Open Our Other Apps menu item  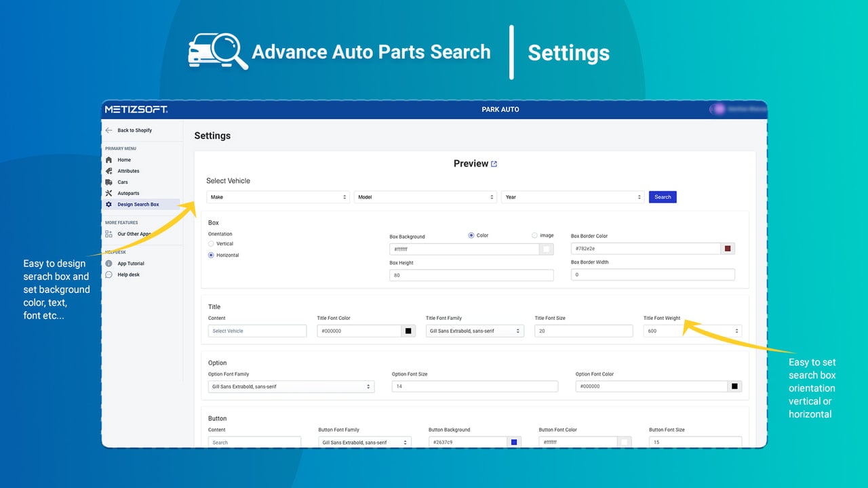click(x=134, y=234)
